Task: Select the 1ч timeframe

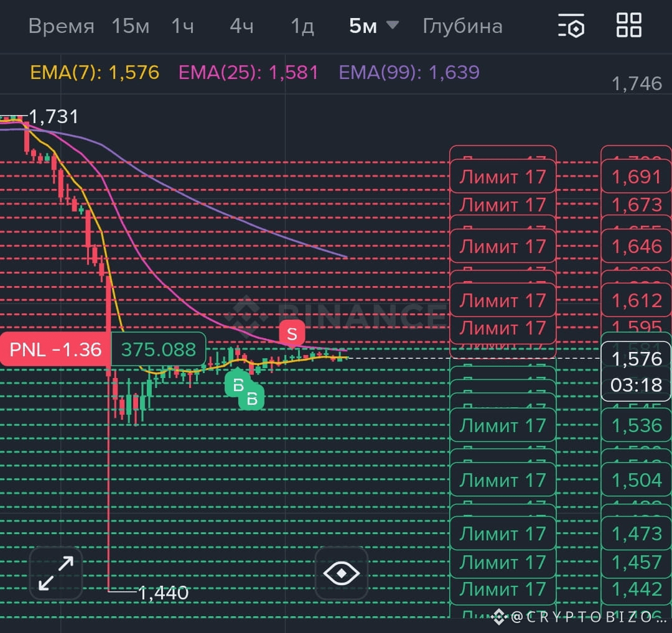Action: coord(182,26)
